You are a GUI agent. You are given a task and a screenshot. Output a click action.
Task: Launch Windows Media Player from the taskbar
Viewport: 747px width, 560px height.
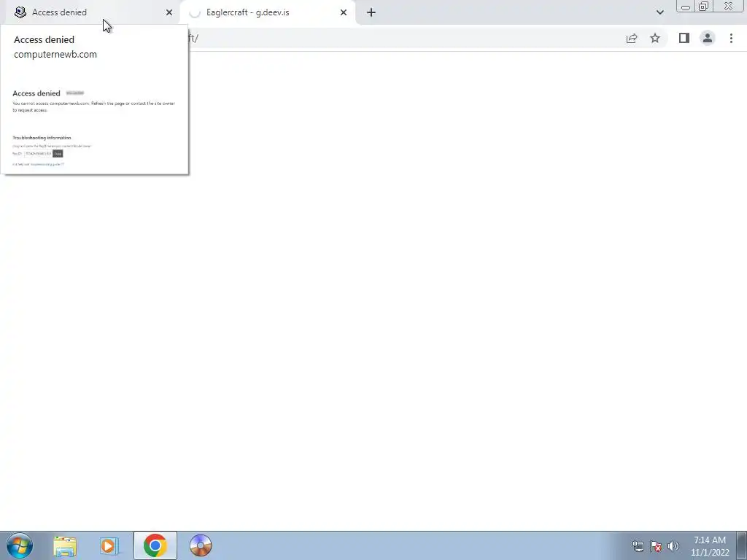(x=109, y=545)
